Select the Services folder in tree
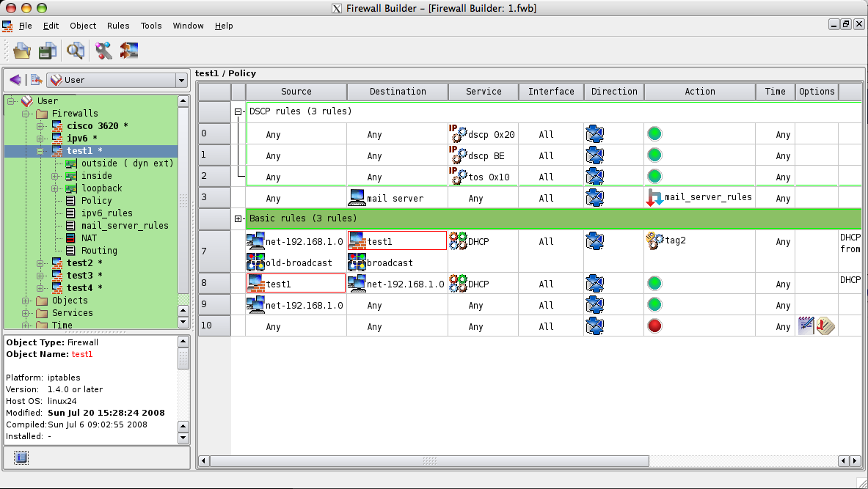868x489 pixels. click(x=72, y=313)
